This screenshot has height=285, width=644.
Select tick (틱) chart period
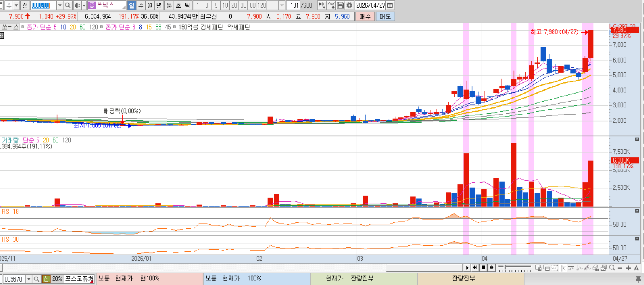pos(188,5)
